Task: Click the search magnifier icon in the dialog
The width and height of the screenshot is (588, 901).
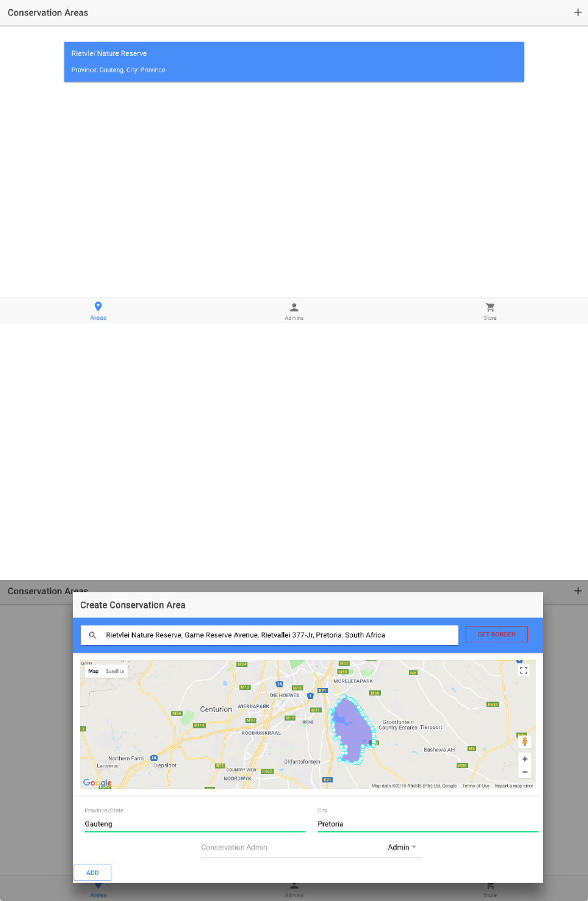Action: pyautogui.click(x=92, y=635)
